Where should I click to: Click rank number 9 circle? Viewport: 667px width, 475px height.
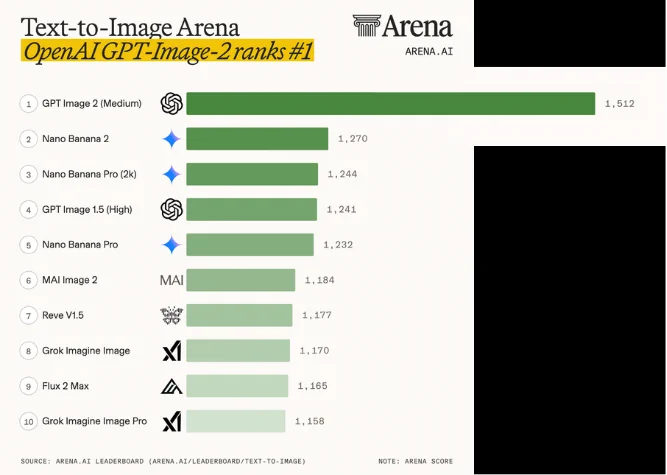29,386
